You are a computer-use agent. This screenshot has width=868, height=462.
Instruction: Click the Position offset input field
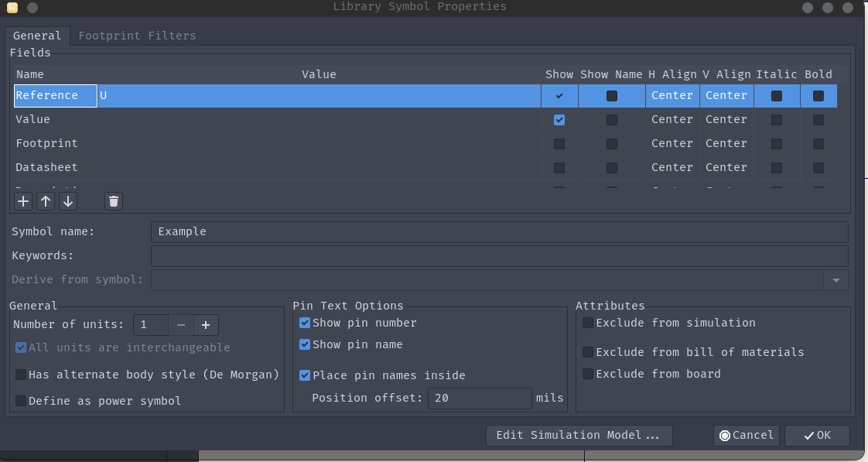[480, 398]
